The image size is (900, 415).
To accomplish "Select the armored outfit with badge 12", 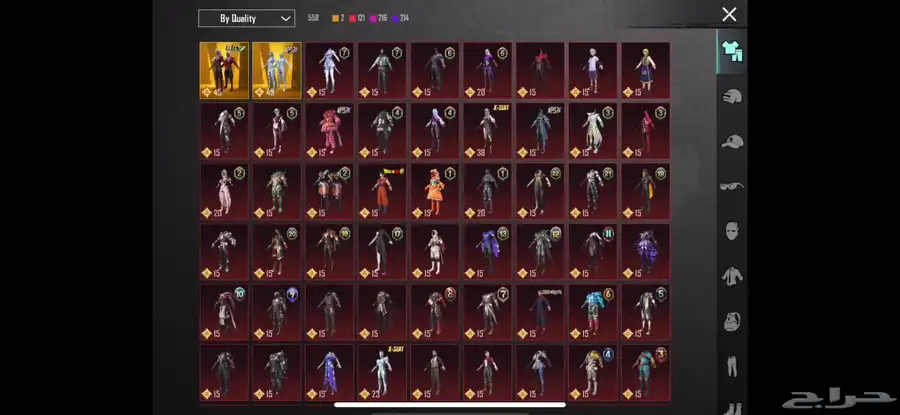I will 540,251.
